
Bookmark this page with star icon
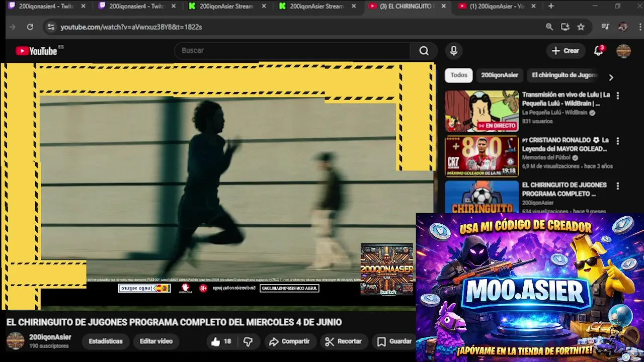[x=581, y=27]
